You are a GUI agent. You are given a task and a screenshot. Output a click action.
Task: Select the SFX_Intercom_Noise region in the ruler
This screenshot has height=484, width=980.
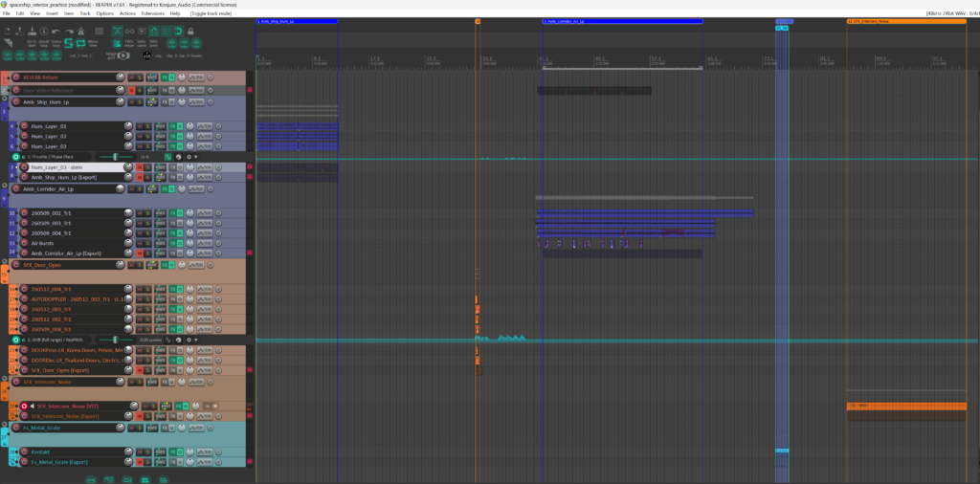tap(905, 21)
